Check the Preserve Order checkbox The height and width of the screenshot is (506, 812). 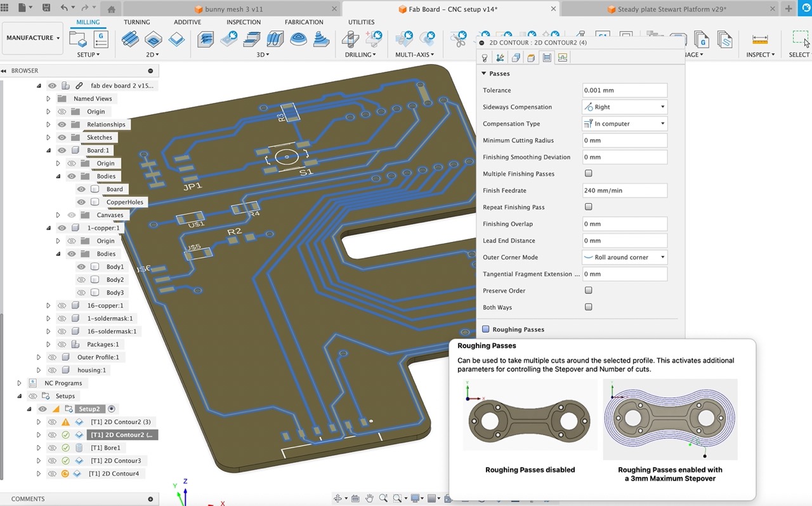tap(589, 290)
